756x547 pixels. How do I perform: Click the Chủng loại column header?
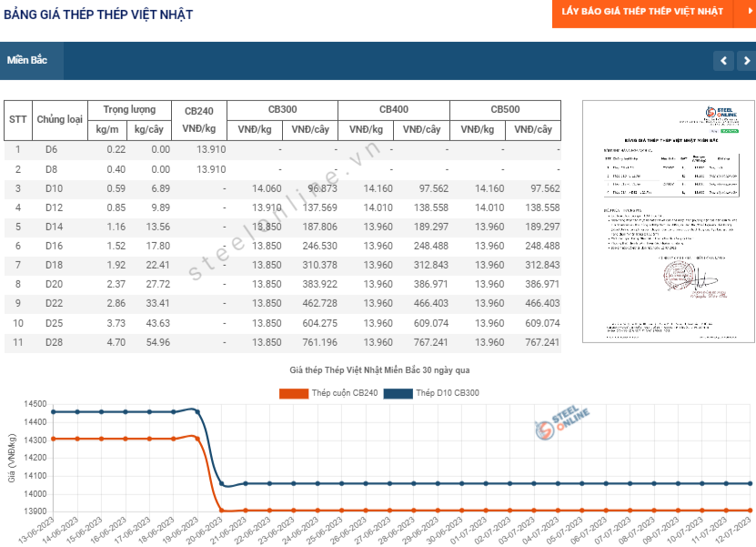tap(60, 120)
